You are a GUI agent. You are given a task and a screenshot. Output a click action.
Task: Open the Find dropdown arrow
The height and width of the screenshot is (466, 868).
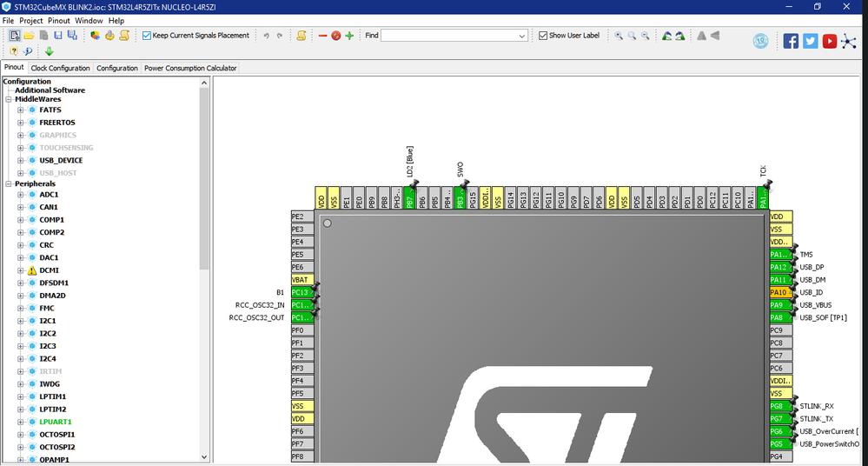click(x=521, y=36)
